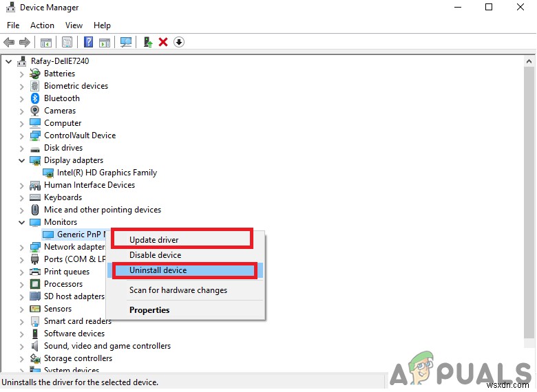Click the Human Interface Devices icon

click(x=35, y=186)
